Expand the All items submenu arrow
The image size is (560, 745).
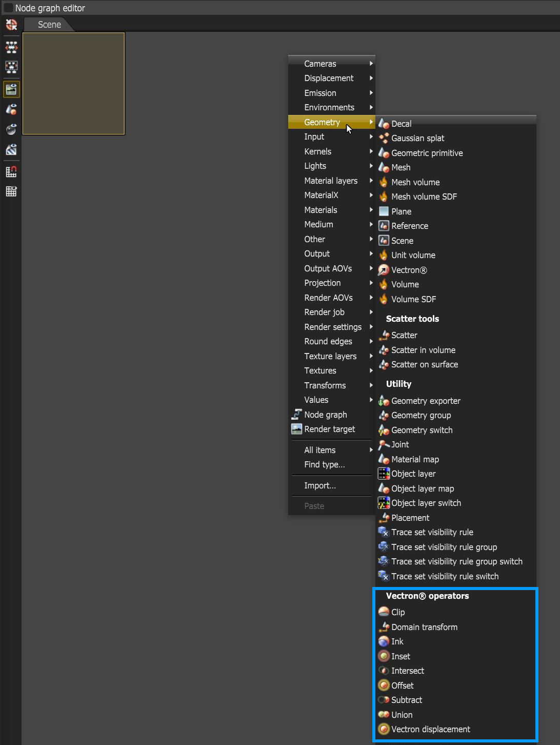(371, 450)
